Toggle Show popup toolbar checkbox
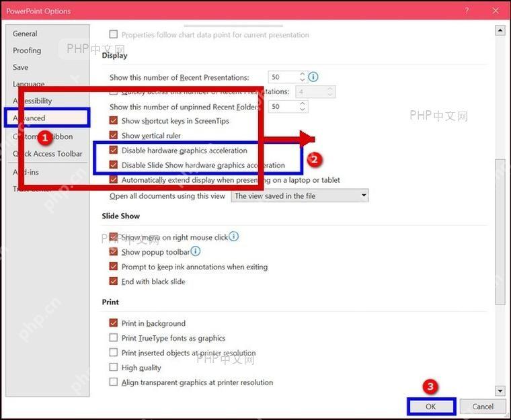Viewport: 511px width, 420px height. 114,251
